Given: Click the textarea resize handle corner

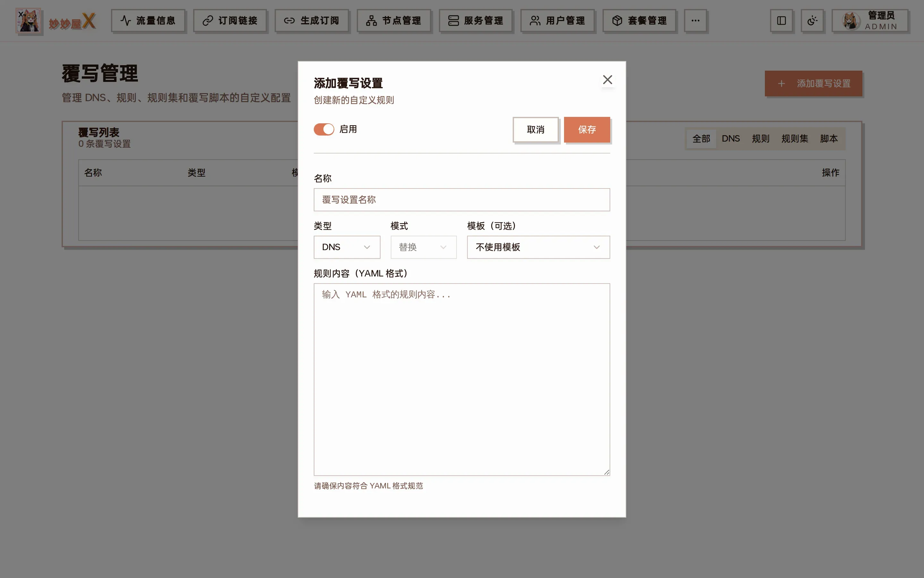Looking at the screenshot, I should click(x=607, y=472).
